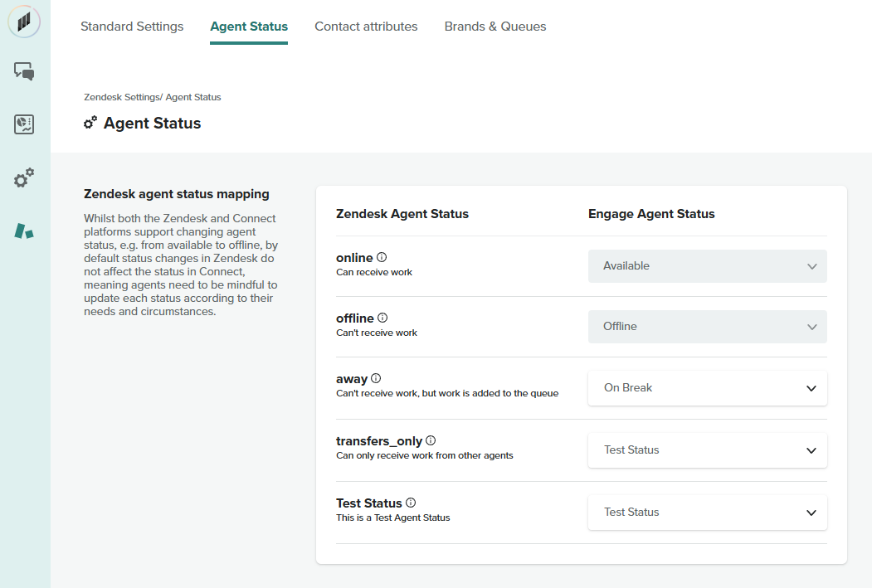872x588 pixels.
Task: Click the info icon next to online
Action: [382, 257]
